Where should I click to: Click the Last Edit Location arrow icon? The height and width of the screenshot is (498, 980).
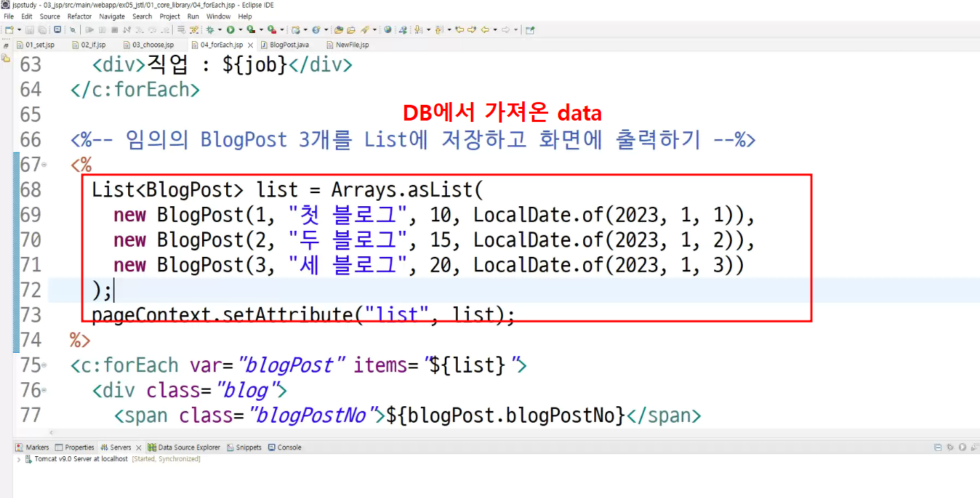(459, 30)
